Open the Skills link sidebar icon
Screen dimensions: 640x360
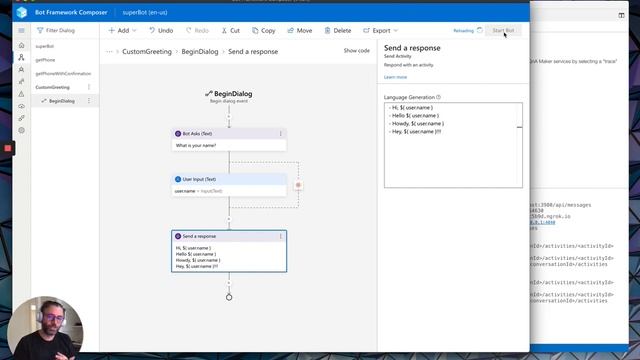(x=21, y=118)
